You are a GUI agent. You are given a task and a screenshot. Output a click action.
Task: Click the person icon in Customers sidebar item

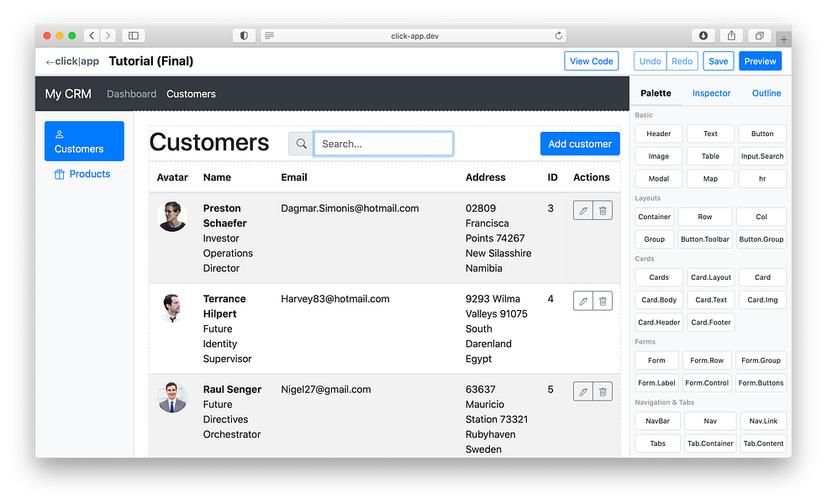coord(60,134)
